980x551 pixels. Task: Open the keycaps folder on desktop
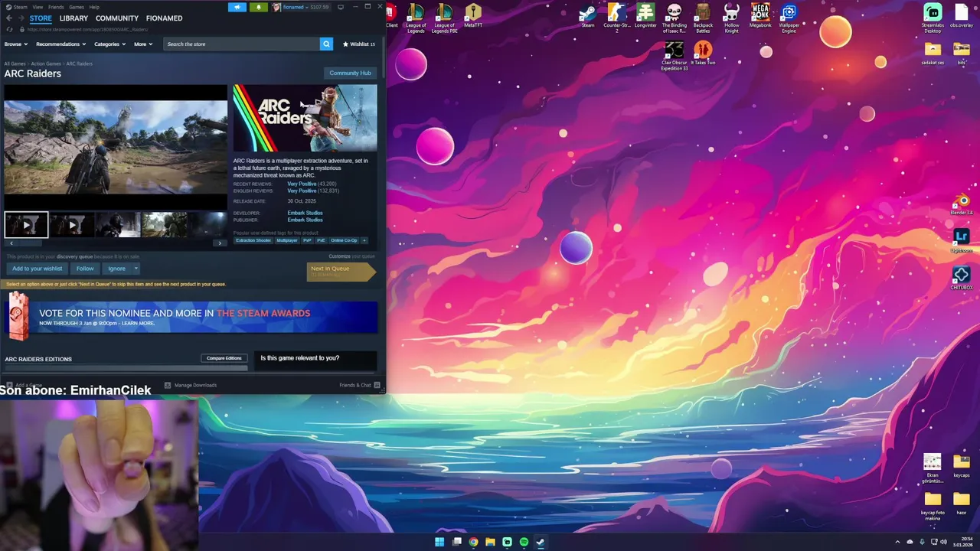(x=962, y=465)
